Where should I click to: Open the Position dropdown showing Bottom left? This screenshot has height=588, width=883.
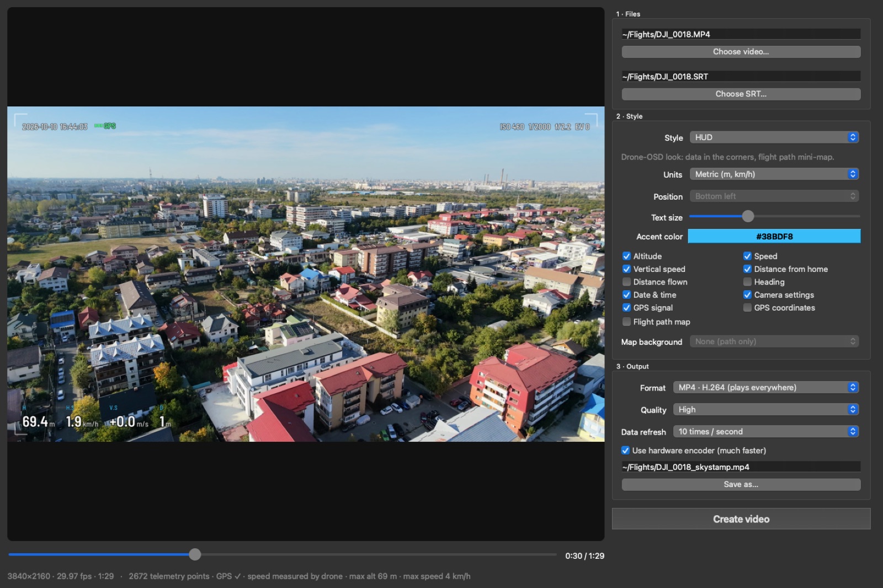click(x=774, y=196)
